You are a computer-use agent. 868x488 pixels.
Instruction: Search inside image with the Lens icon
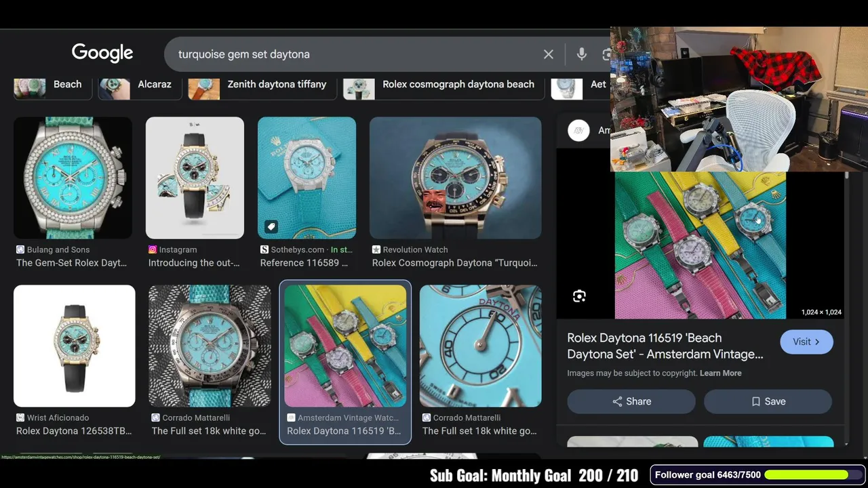point(579,296)
